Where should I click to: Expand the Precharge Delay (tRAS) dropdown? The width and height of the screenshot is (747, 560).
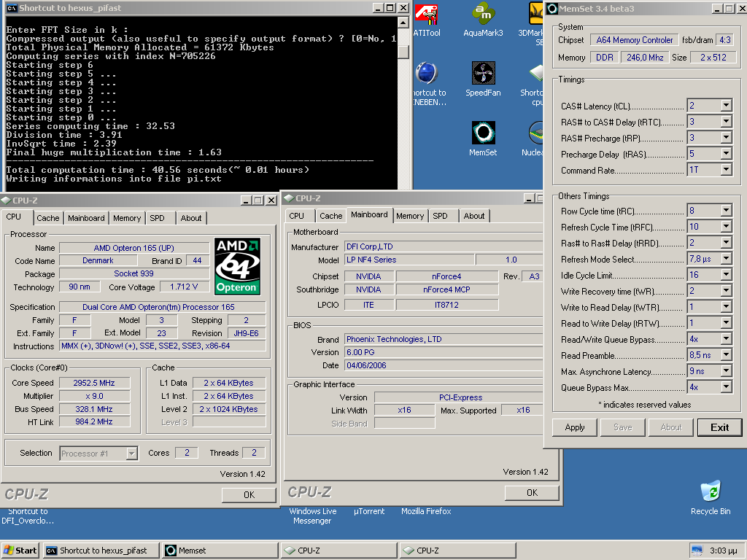click(x=726, y=154)
